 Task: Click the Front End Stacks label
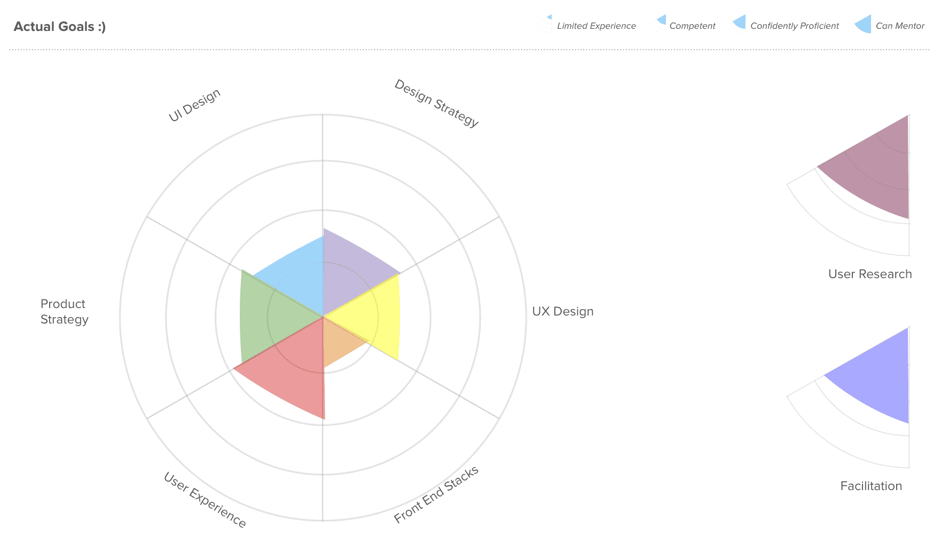(436, 494)
